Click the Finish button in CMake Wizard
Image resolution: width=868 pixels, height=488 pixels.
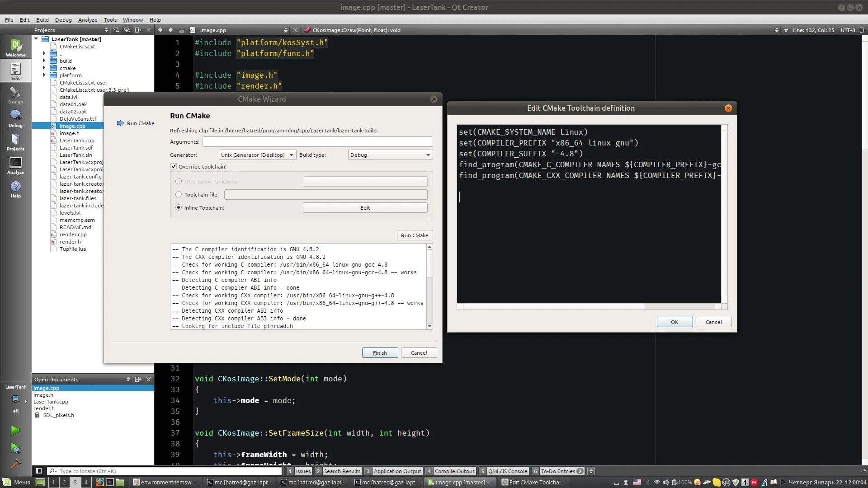380,352
